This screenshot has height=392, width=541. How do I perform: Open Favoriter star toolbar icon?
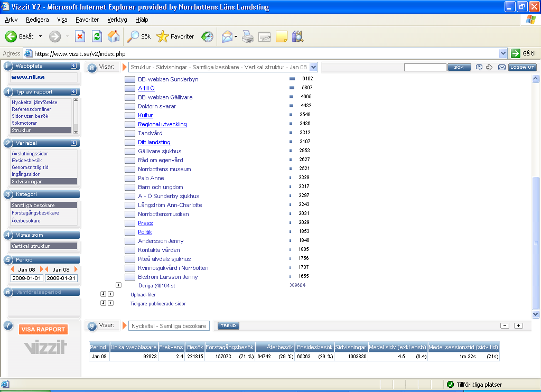click(x=163, y=36)
